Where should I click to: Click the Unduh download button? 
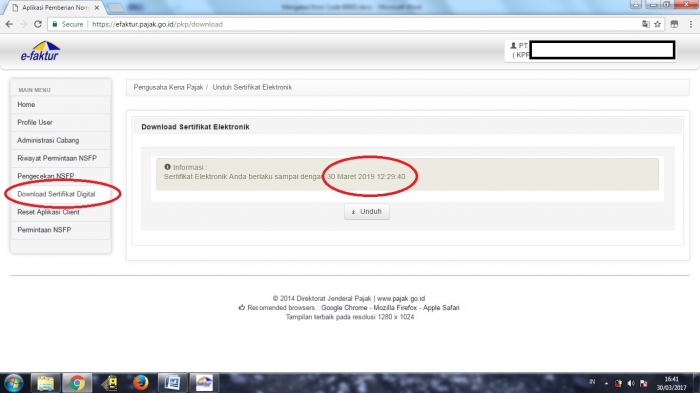[367, 212]
